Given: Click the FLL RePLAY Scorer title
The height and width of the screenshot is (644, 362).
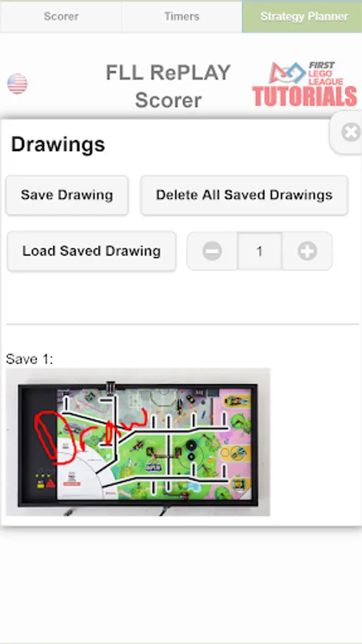Looking at the screenshot, I should click(168, 87).
